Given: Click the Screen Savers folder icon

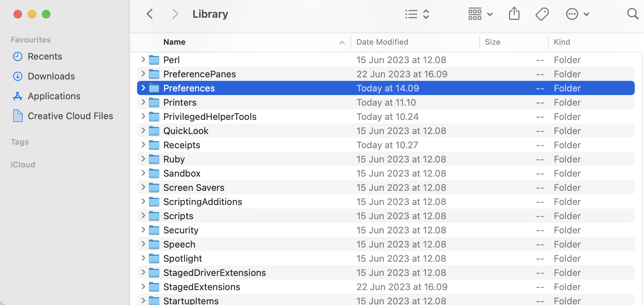Looking at the screenshot, I should coord(154,188).
